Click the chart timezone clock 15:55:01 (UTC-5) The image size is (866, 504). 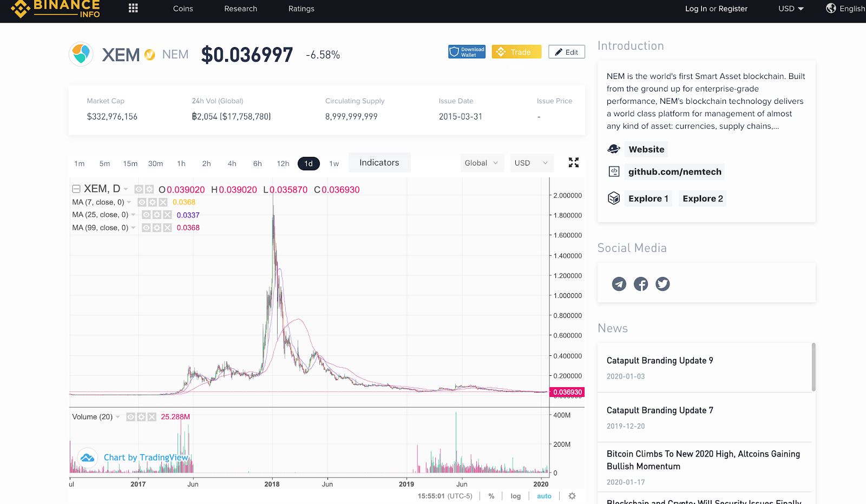445,496
